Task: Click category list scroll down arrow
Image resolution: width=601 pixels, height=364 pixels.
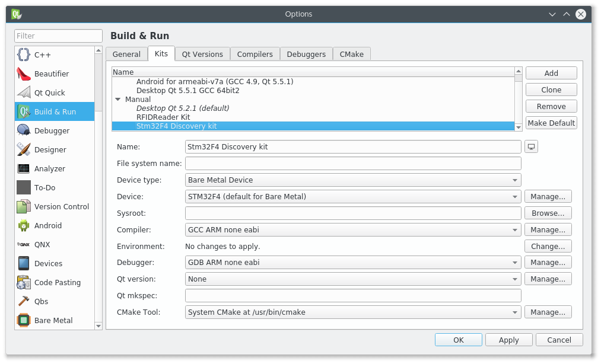Action: 98,326
